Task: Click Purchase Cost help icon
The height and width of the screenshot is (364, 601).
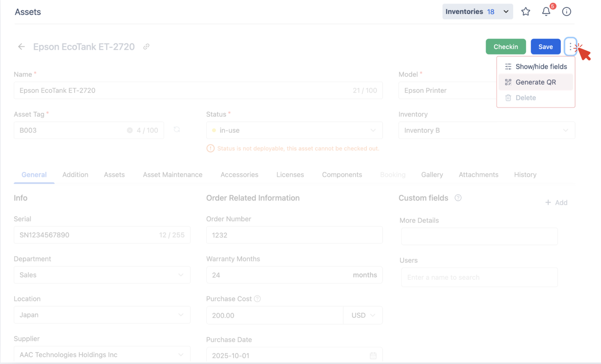Action: pos(257,299)
